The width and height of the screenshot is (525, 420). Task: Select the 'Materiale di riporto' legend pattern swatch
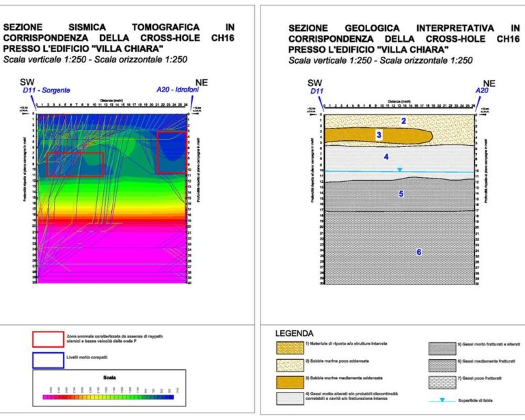coord(288,347)
